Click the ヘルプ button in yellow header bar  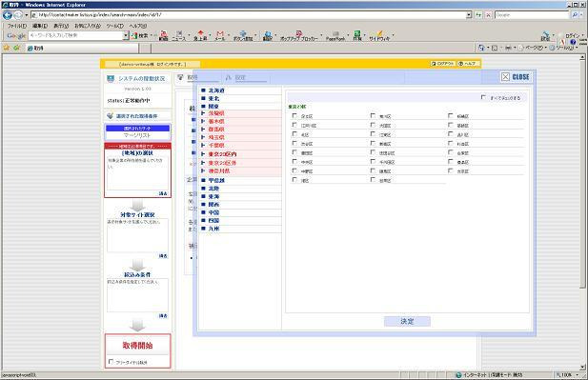[467, 64]
